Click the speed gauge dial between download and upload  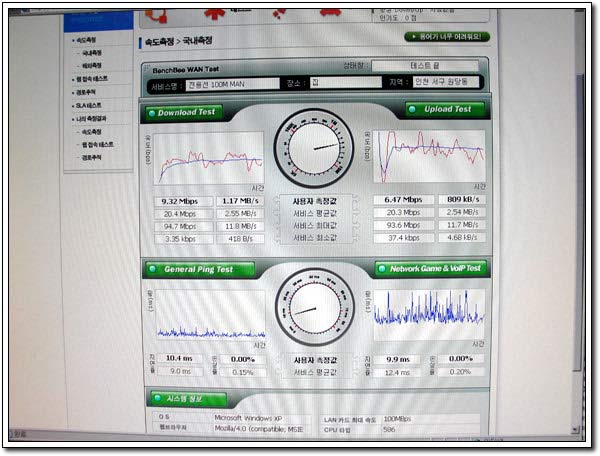point(314,148)
